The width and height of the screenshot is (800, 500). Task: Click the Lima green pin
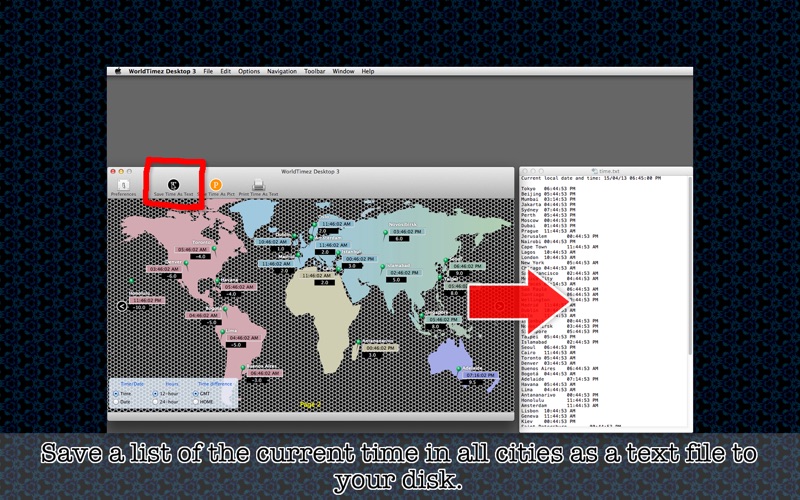(x=222, y=333)
